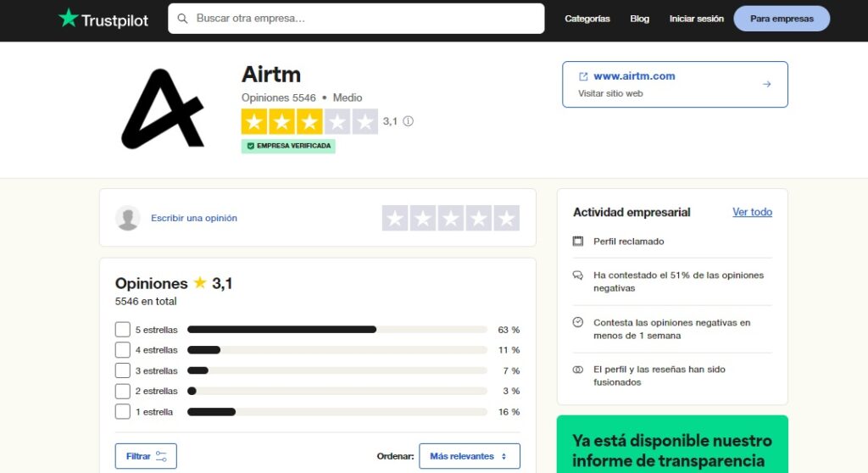The height and width of the screenshot is (473, 868).
Task: Check the 5 estrellas filter checkbox
Action: click(x=123, y=330)
